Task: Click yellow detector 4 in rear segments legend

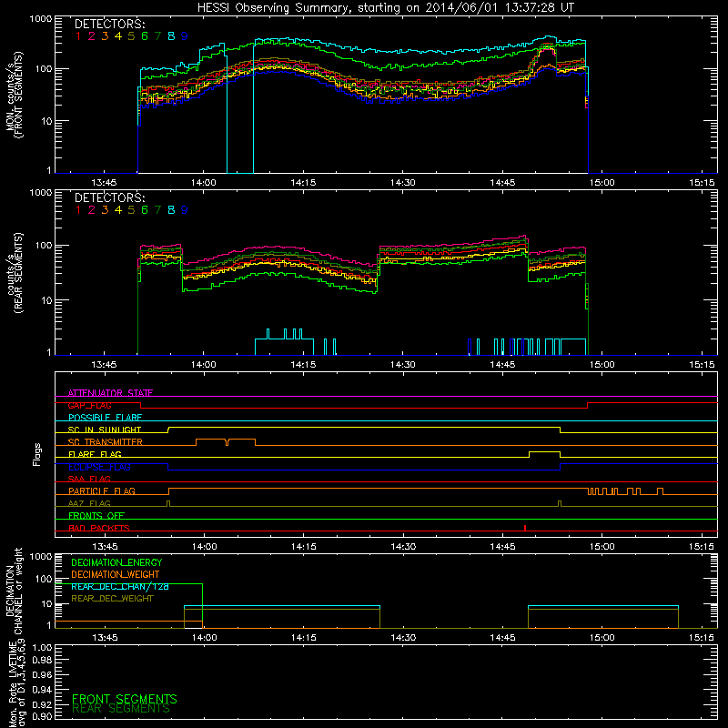Action: coord(118,210)
